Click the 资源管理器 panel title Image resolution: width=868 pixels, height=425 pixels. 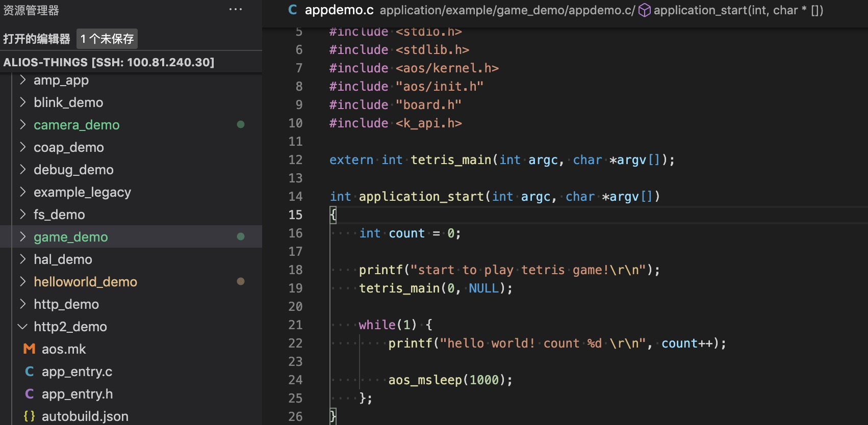tap(31, 10)
